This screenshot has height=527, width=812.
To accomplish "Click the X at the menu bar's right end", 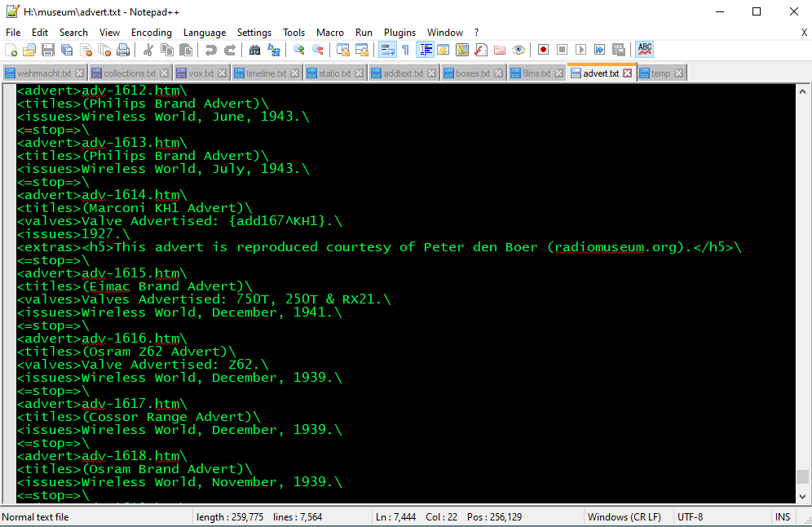I will [804, 33].
